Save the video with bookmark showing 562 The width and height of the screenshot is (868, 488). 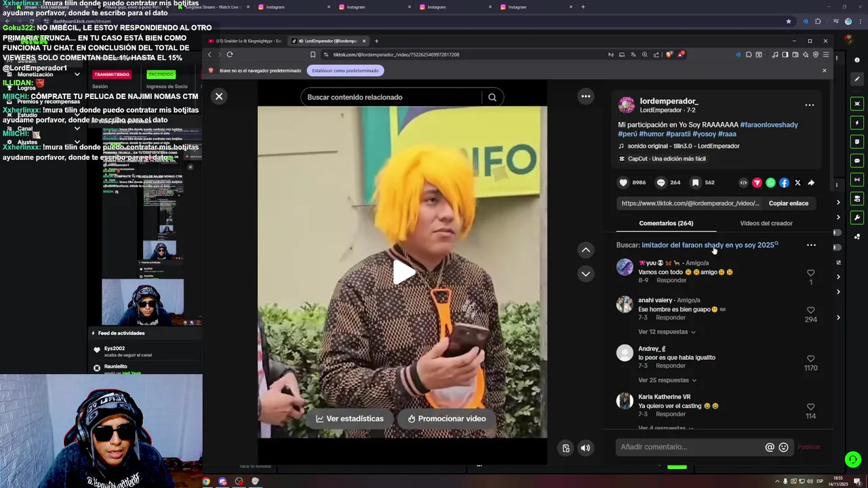click(x=695, y=182)
